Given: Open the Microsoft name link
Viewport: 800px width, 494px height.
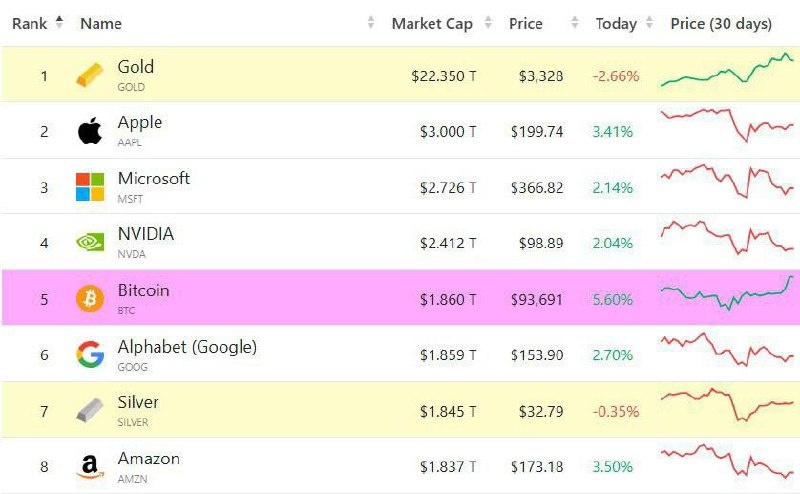Looking at the screenshot, I should tap(153, 179).
